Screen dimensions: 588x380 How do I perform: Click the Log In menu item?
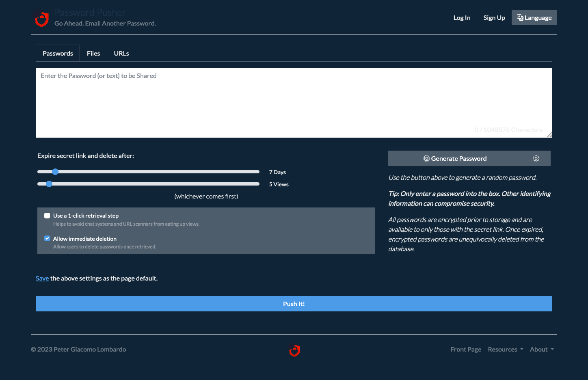462,17
